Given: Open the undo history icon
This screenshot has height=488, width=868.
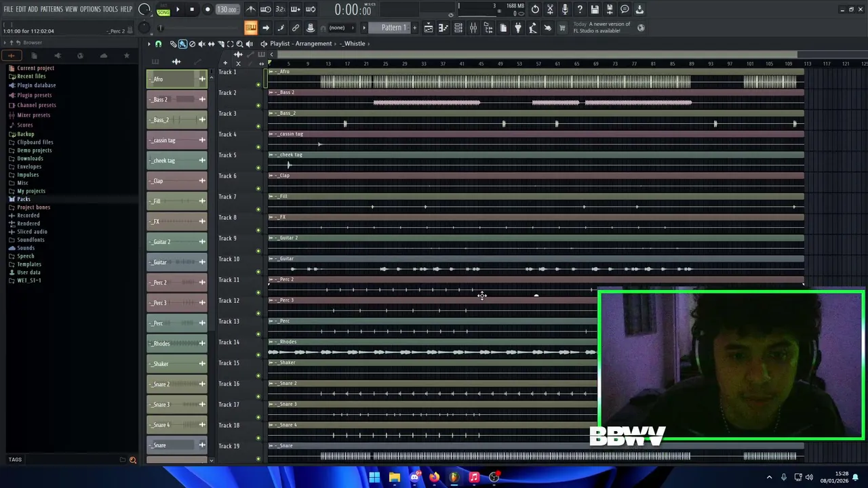Looking at the screenshot, I should 535,9.
